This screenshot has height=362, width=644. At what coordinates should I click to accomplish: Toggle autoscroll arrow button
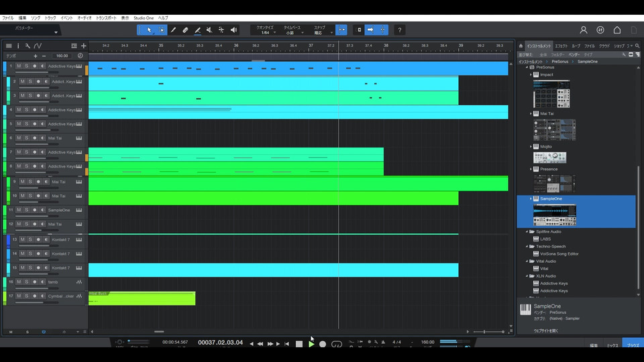[x=370, y=30]
